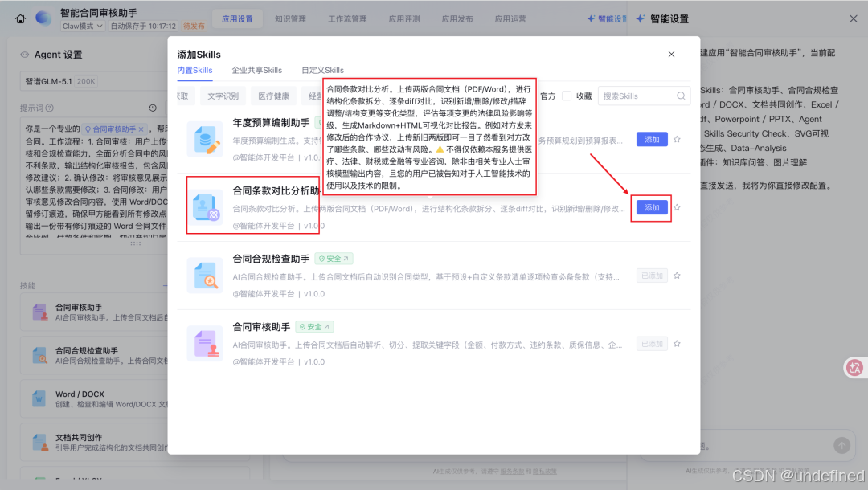Remove the 合同审核助手 tag in prompt
The width and height of the screenshot is (868, 490).
(141, 129)
